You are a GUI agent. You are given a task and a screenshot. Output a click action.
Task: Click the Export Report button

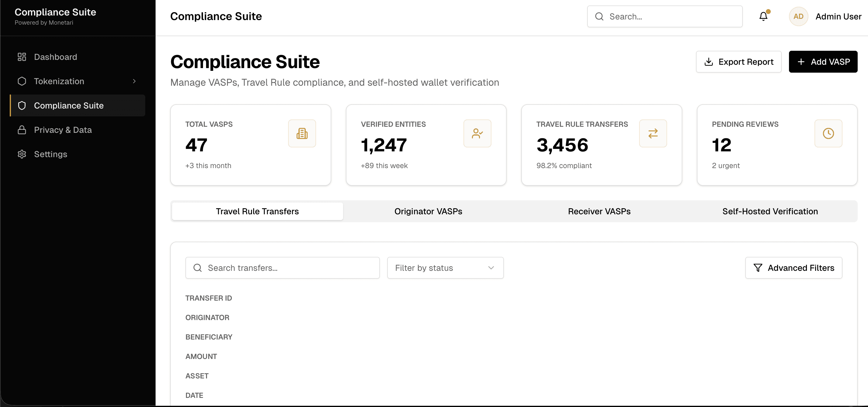click(739, 62)
